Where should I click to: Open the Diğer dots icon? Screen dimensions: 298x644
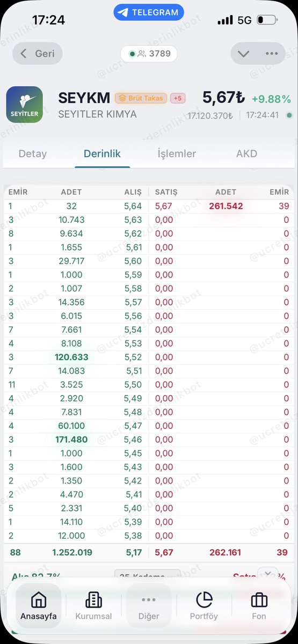click(x=149, y=605)
